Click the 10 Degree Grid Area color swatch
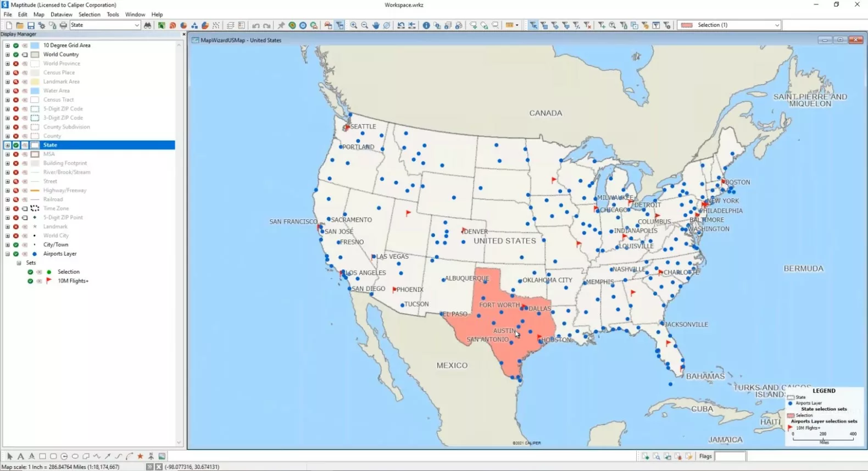868x471 pixels. click(x=35, y=46)
